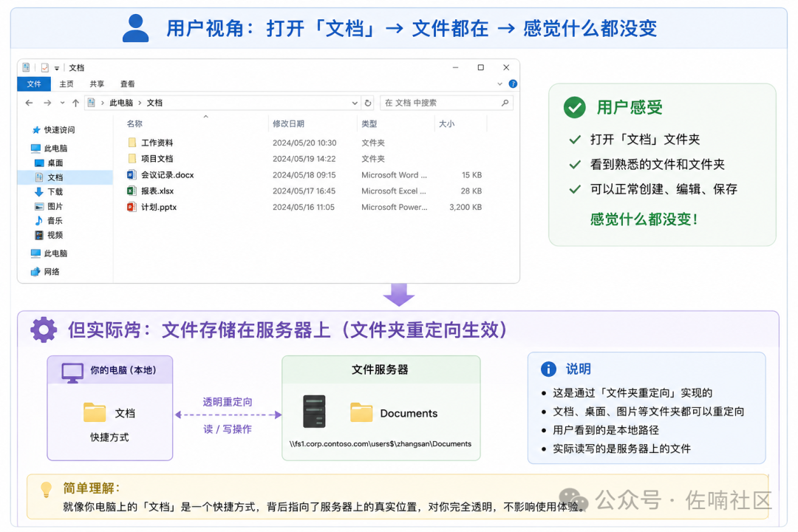The width and height of the screenshot is (798, 532).
Task: Sort by the 名称 column header
Action: click(x=134, y=123)
